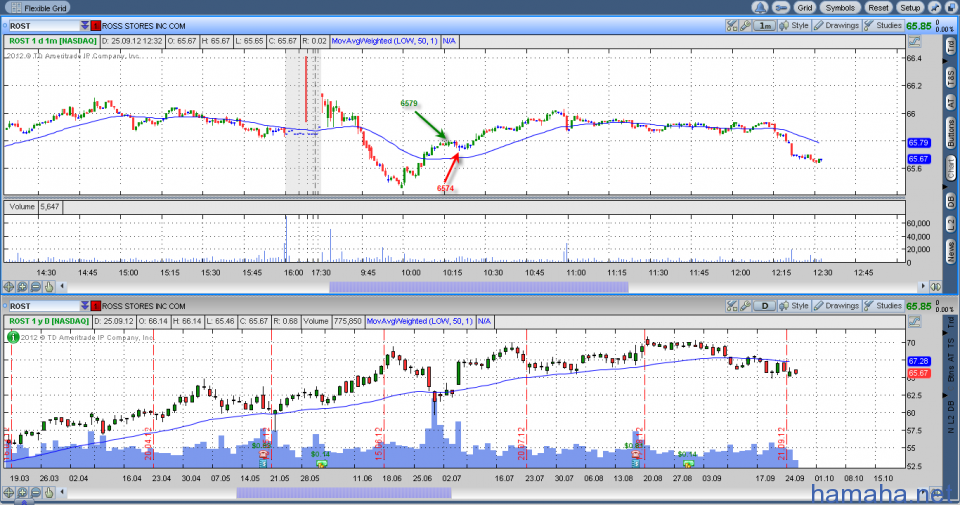Click lower chart horizontal scrollbar thumb

(x=344, y=493)
